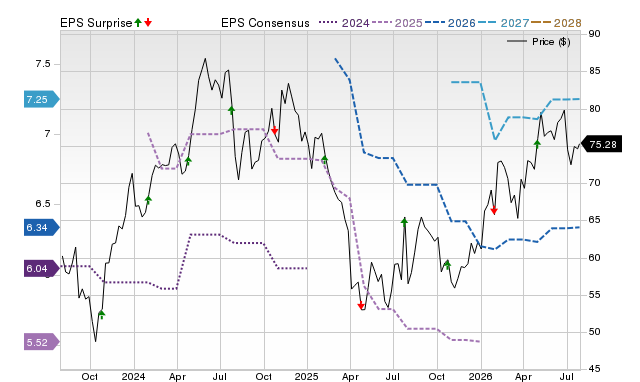
Task: Click the 50 label on price axis
Action: coord(594,332)
